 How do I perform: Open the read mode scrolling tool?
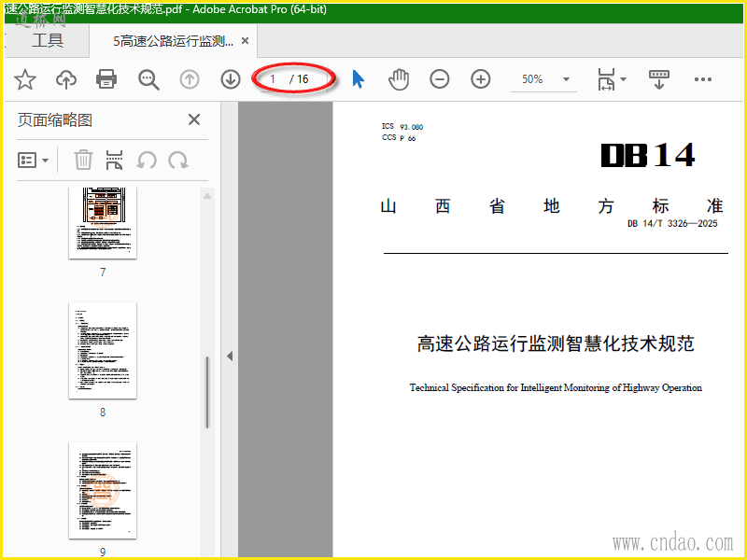(x=659, y=79)
